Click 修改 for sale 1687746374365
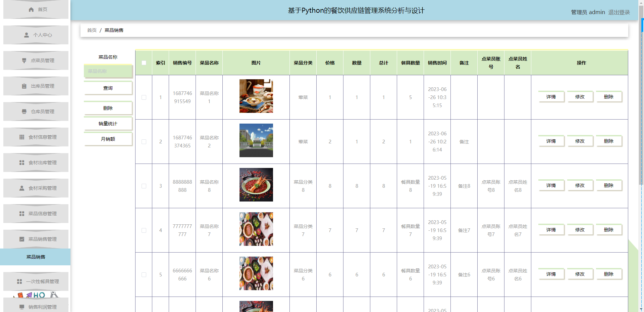The image size is (644, 312). coord(580,141)
